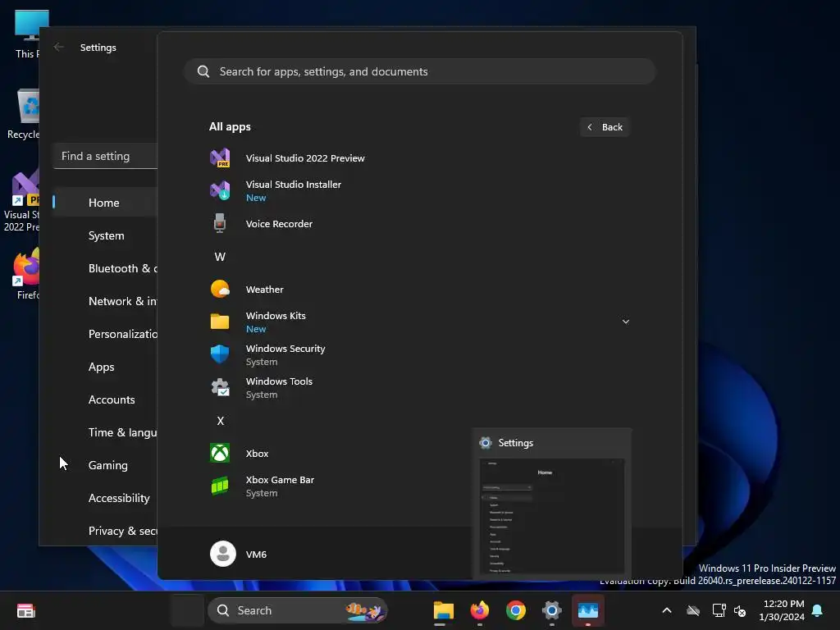Image resolution: width=840 pixels, height=630 pixels.
Task: Select the This PC desktop icon
Action: (x=27, y=33)
